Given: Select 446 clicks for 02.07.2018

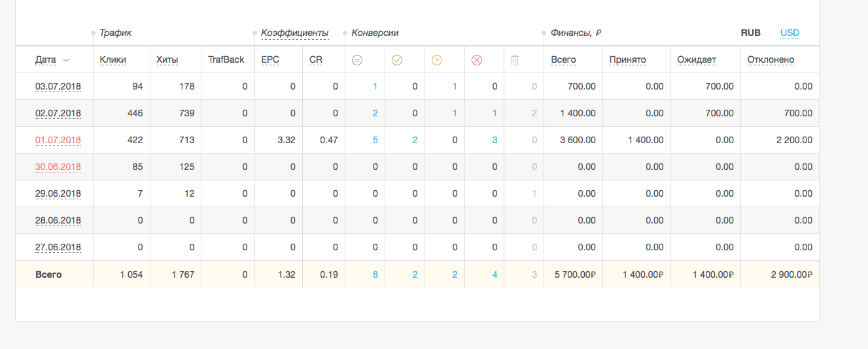Looking at the screenshot, I should [134, 113].
